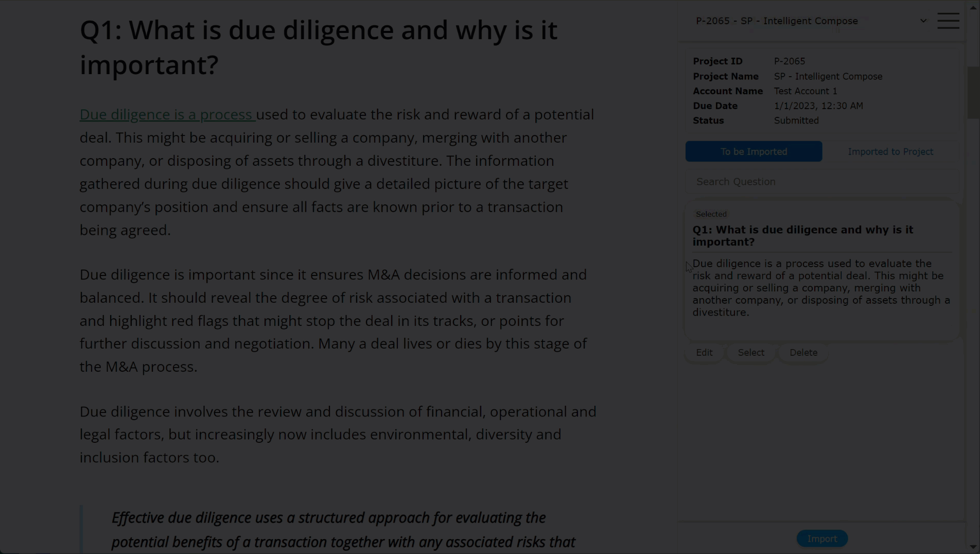Open the hamburger menu icon
This screenshot has height=554, width=980.
coord(948,21)
